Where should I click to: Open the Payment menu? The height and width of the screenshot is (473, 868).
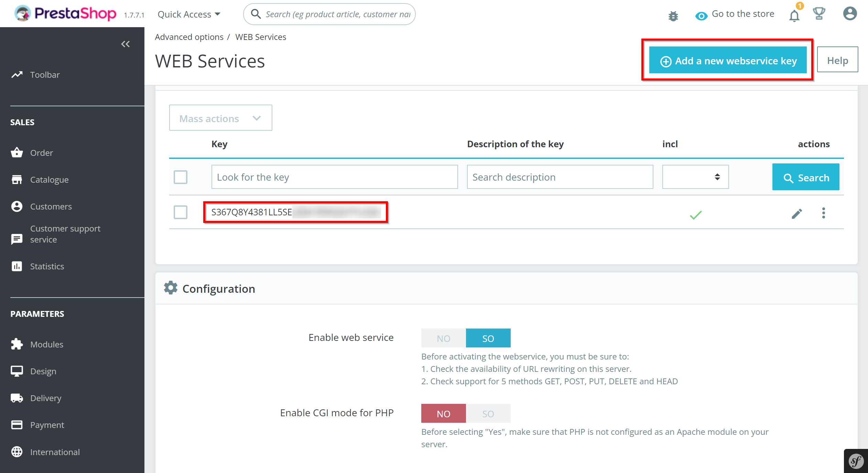(47, 425)
